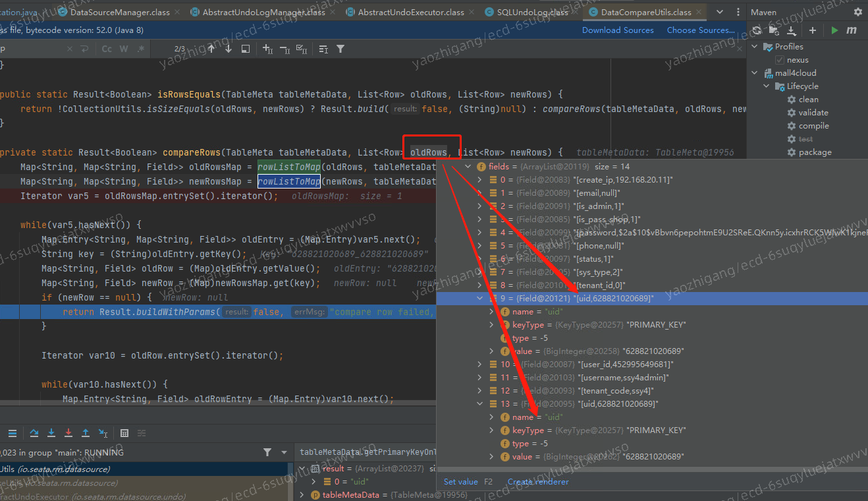Viewport: 868px width, 501px height.
Task: Click the Force Step Into red arrow
Action: coord(68,433)
